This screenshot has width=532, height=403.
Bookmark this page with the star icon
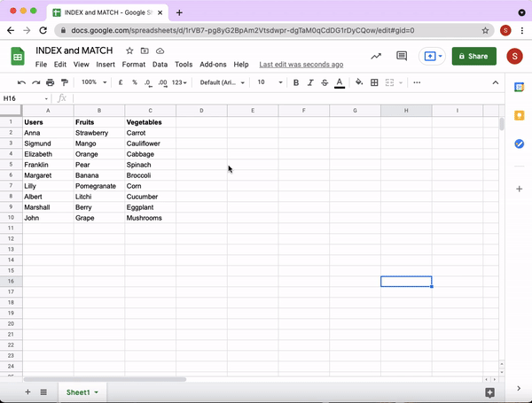pos(485,30)
